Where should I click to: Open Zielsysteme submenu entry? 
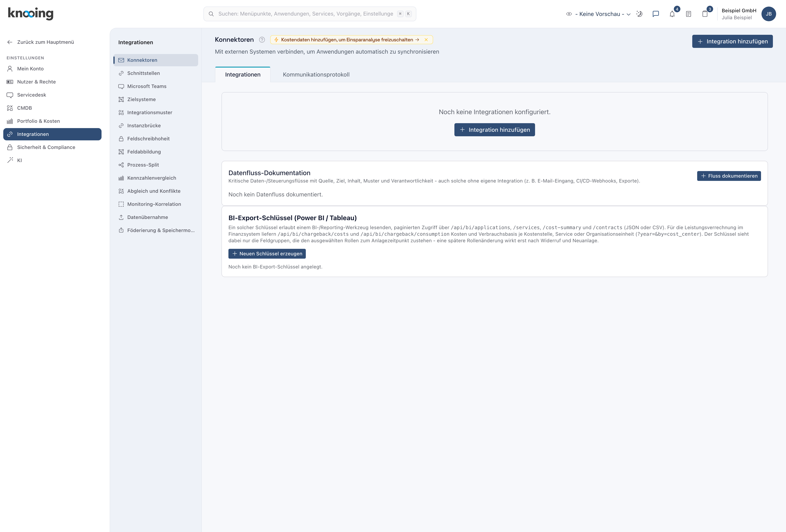[156, 99]
